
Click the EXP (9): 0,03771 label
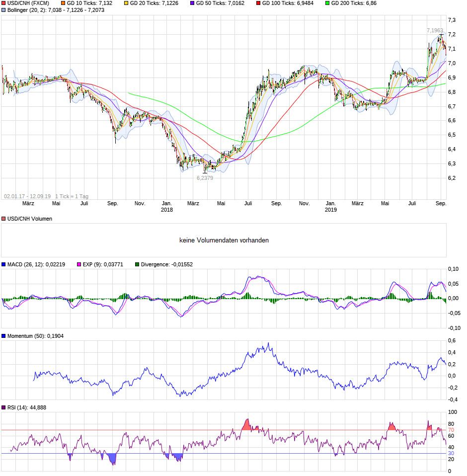point(103,265)
